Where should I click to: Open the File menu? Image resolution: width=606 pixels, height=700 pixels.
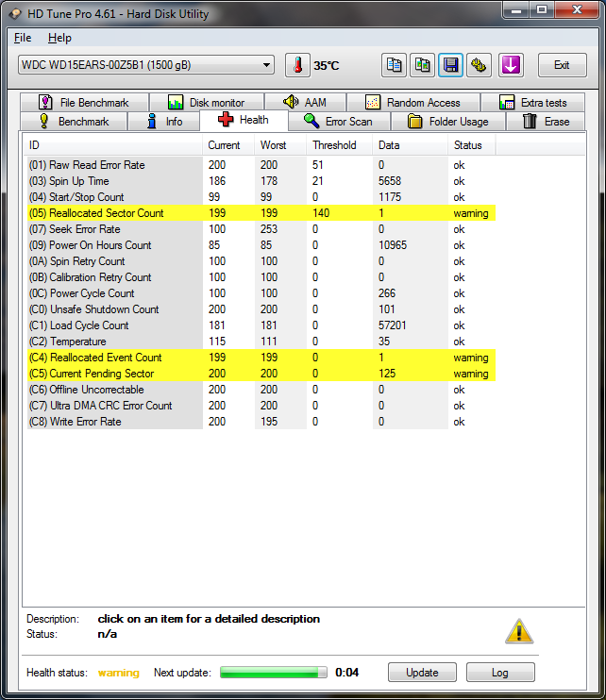(x=23, y=38)
